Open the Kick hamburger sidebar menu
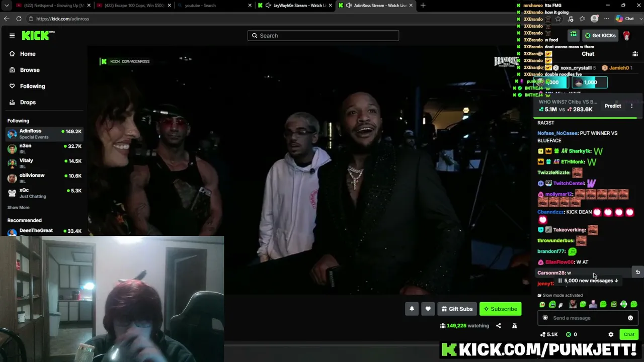644x362 pixels. tap(12, 36)
